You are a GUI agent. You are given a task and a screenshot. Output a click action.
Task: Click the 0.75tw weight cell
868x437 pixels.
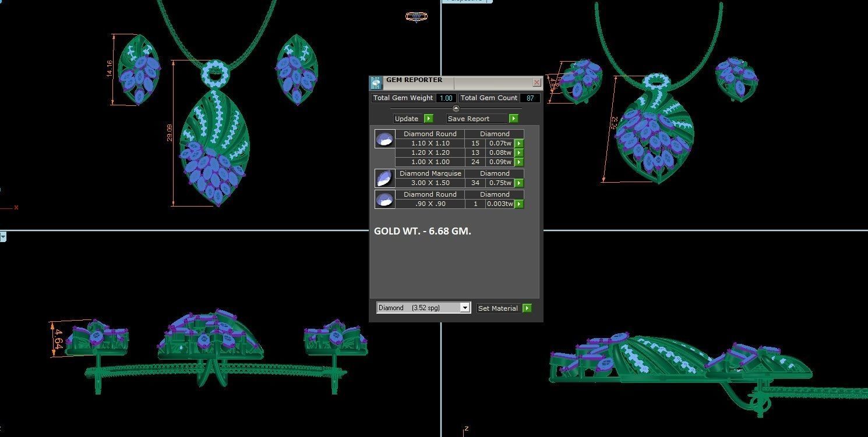point(500,183)
